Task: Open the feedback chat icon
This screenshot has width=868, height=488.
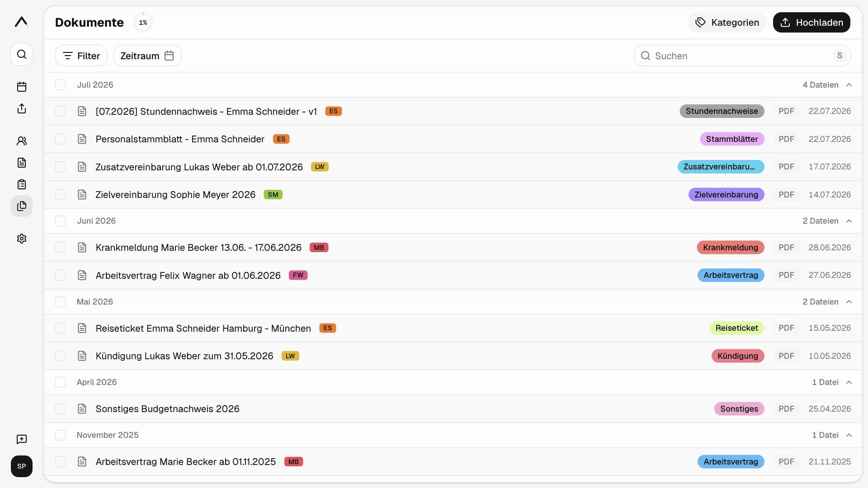Action: coord(22,439)
